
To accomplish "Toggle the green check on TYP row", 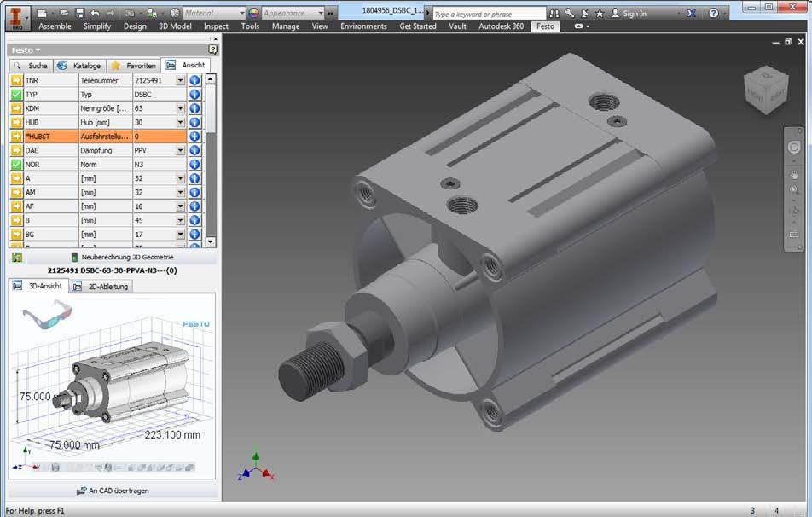I will point(16,95).
